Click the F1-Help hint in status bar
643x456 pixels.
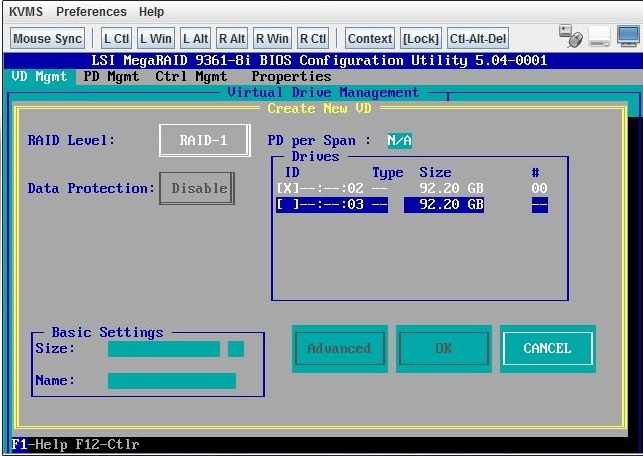coord(39,444)
